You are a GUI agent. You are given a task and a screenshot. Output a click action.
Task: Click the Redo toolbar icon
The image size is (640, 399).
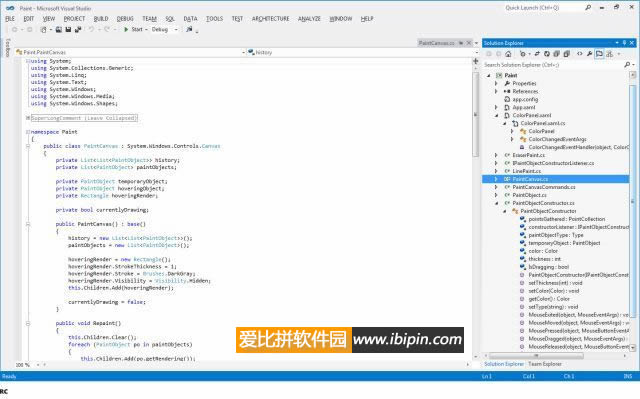pos(107,29)
